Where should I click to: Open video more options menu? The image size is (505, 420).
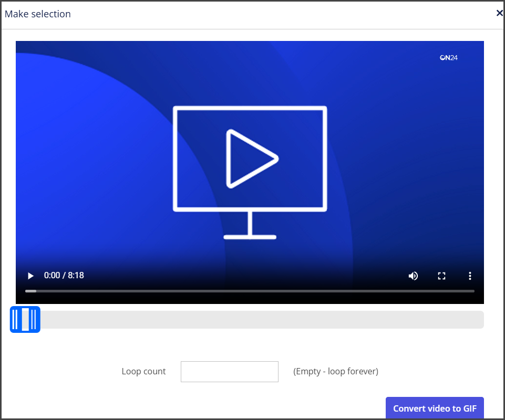click(x=470, y=276)
